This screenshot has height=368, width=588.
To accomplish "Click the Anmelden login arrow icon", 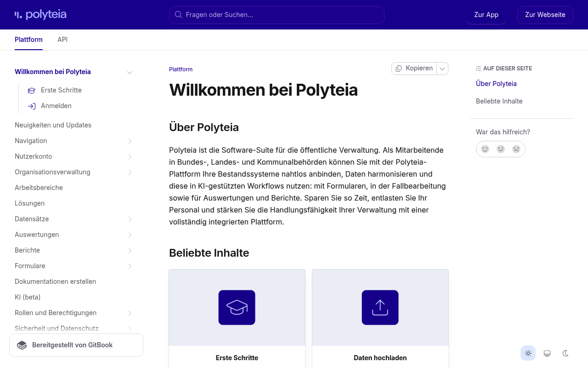I will coord(32,106).
